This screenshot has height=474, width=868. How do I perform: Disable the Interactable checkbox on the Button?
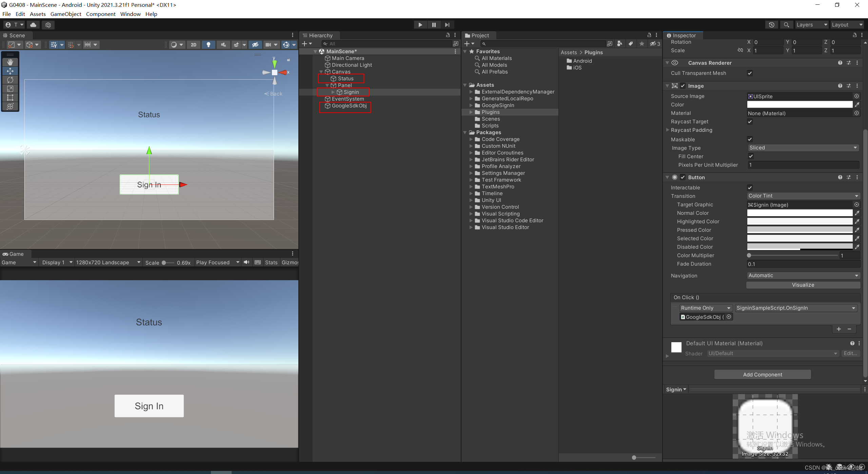(750, 187)
